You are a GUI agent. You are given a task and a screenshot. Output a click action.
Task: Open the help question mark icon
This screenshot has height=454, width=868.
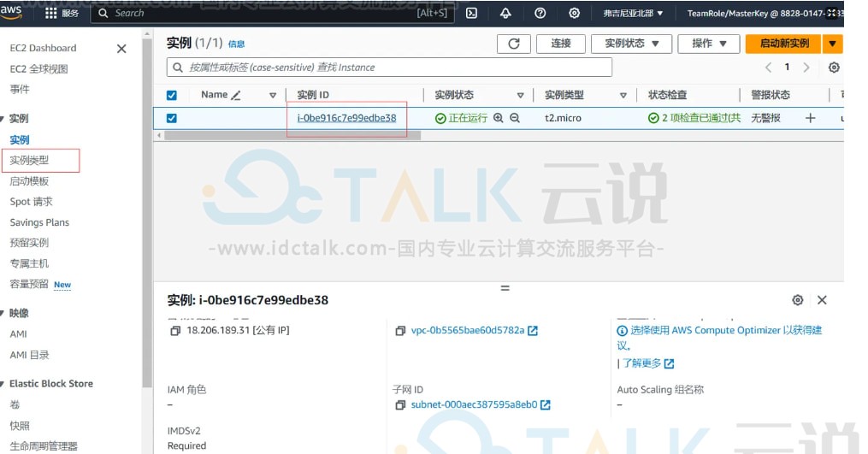tap(540, 13)
